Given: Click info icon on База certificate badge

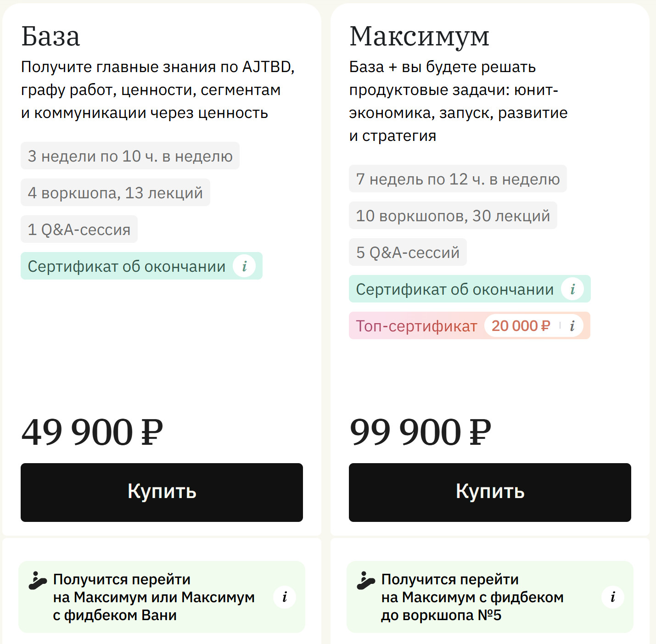Looking at the screenshot, I should coord(244,266).
